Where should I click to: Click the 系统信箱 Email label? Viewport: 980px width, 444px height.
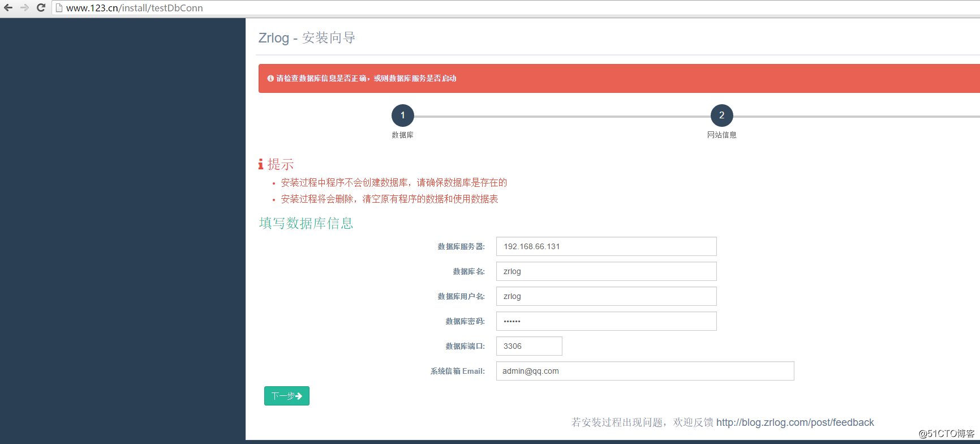point(458,371)
